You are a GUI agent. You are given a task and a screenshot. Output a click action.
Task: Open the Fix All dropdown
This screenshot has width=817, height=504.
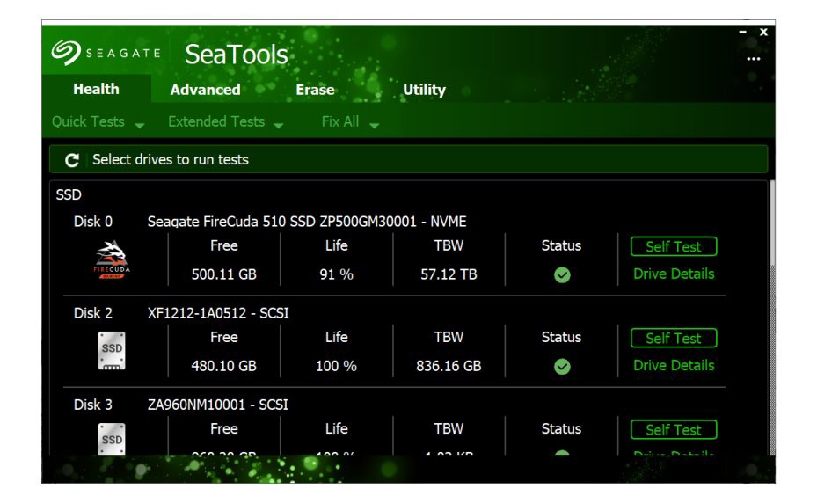pos(350,122)
